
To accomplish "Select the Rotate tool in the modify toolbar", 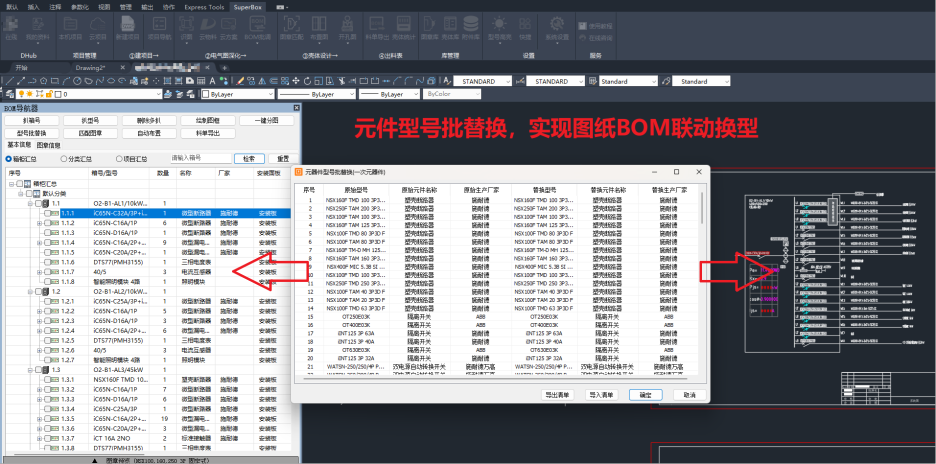I will 307,81.
